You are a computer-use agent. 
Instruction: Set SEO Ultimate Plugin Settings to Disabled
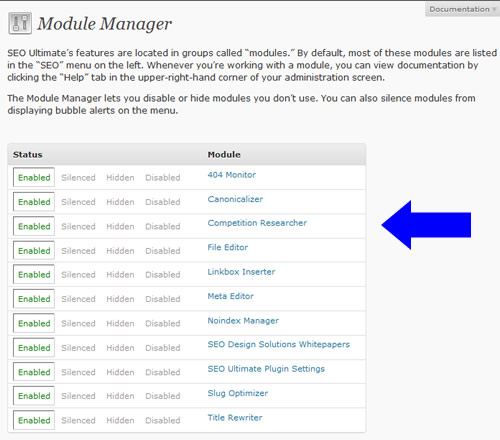pos(163,372)
